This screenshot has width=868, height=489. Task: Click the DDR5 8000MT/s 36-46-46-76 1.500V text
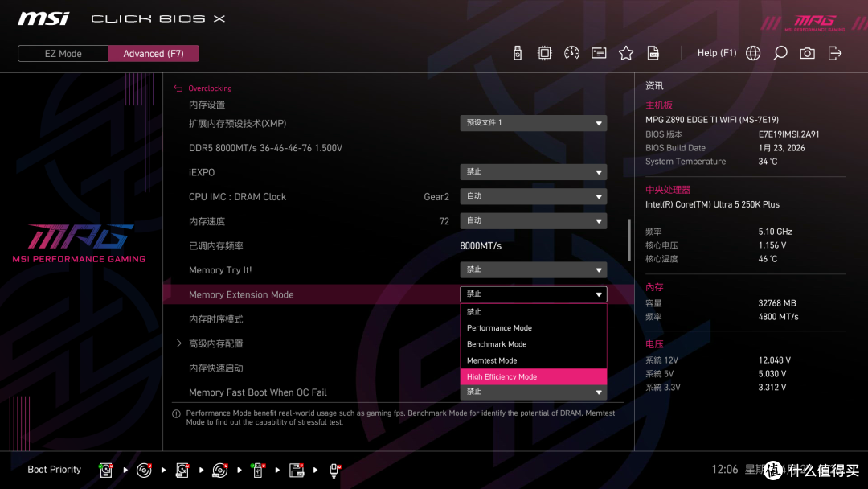tap(266, 148)
